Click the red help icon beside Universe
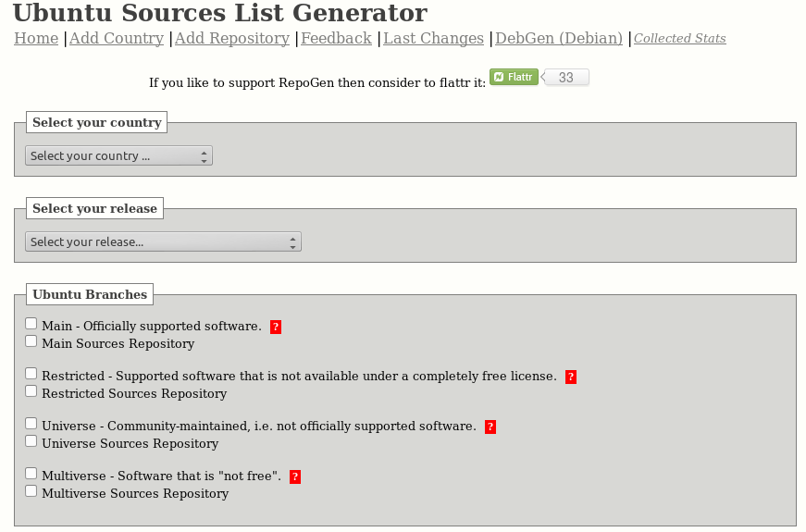 point(490,427)
